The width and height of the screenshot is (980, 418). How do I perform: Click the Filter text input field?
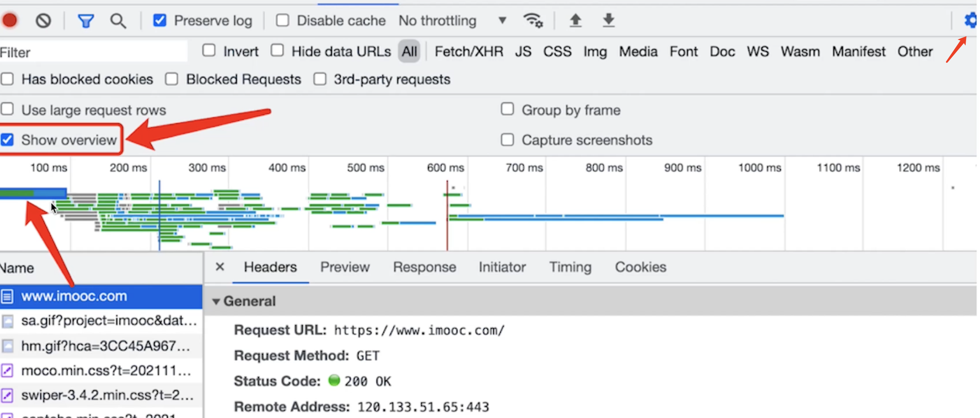click(x=93, y=52)
